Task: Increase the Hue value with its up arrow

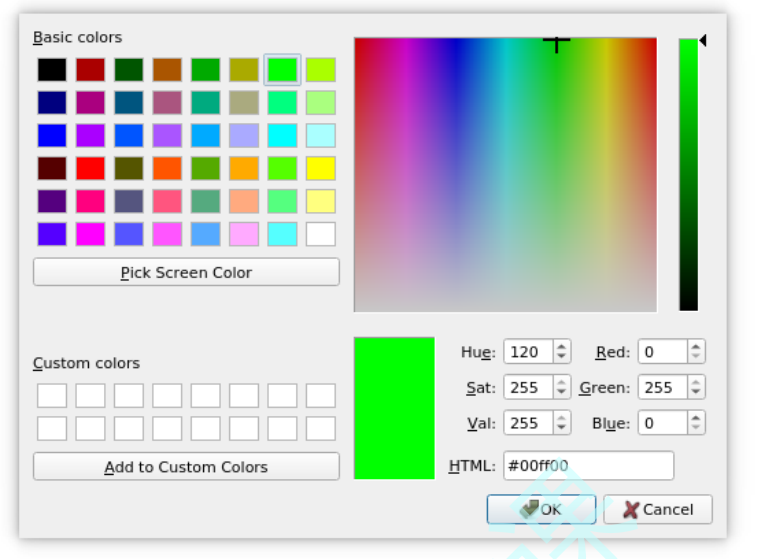Action: (x=561, y=346)
